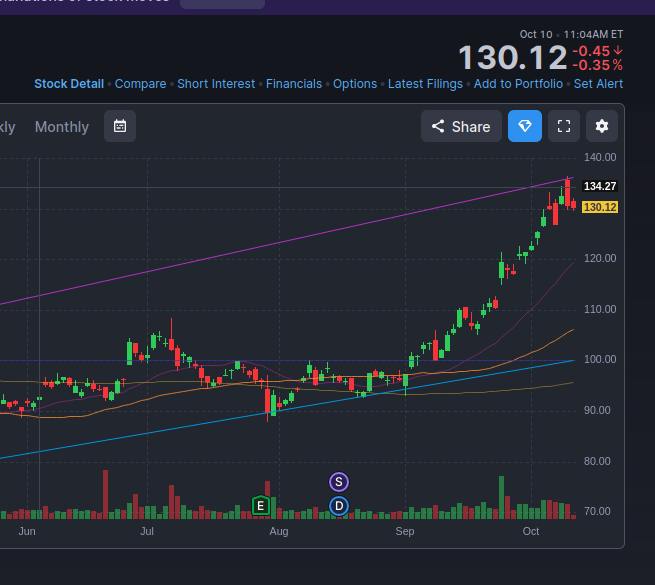This screenshot has width=655, height=585.
Task: Open the Compare link
Action: point(140,84)
